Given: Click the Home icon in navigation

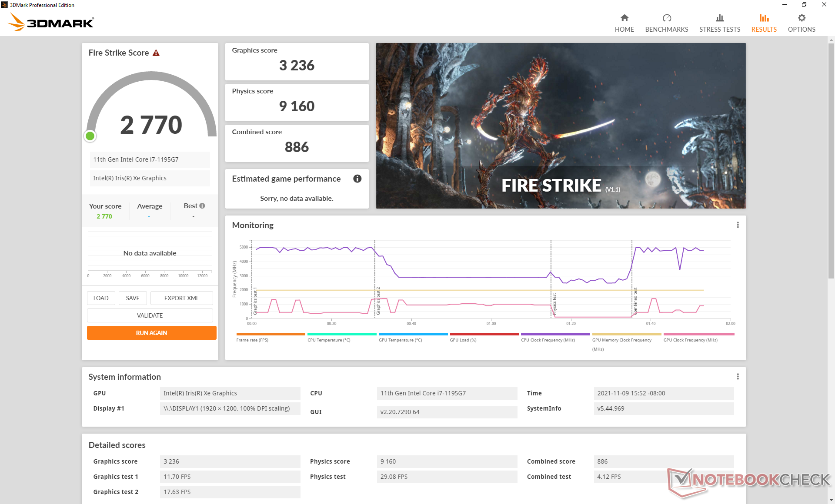Looking at the screenshot, I should (x=624, y=18).
